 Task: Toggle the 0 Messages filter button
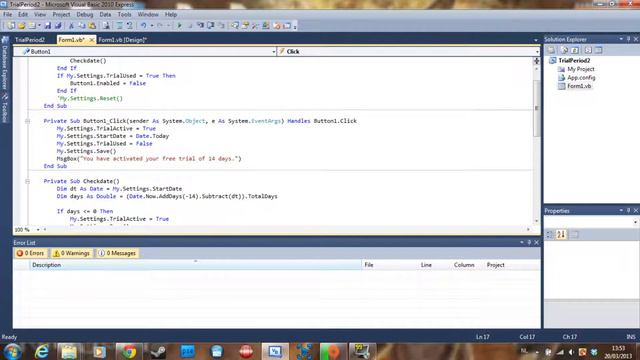117,253
